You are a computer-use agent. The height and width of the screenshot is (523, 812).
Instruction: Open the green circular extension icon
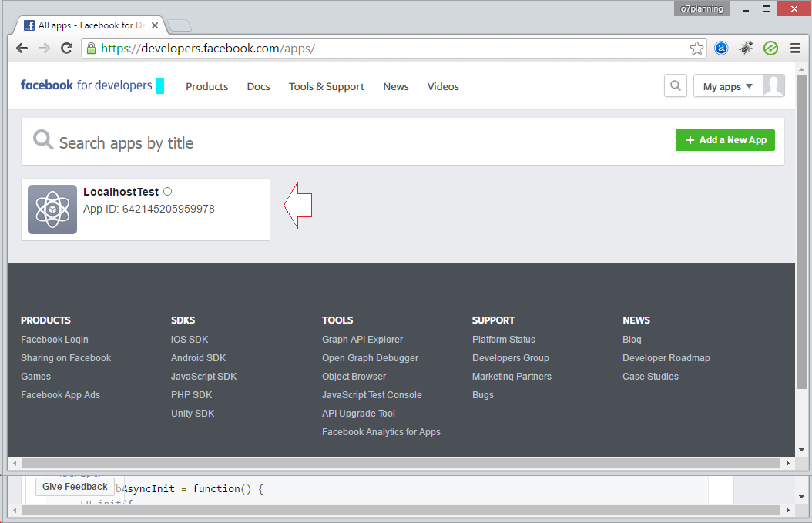pos(770,49)
